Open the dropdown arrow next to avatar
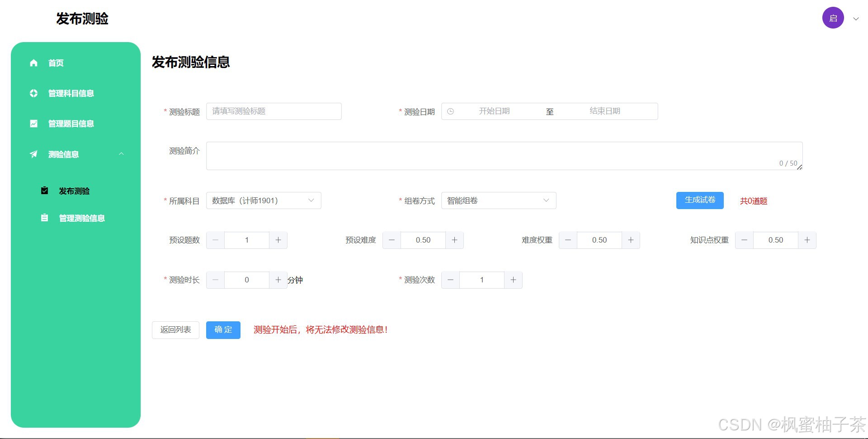Image resolution: width=868 pixels, height=439 pixels. click(x=856, y=19)
